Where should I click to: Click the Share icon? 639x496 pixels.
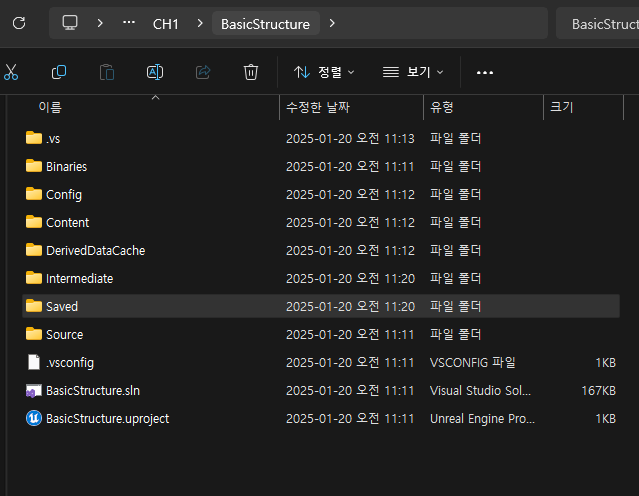click(x=203, y=73)
